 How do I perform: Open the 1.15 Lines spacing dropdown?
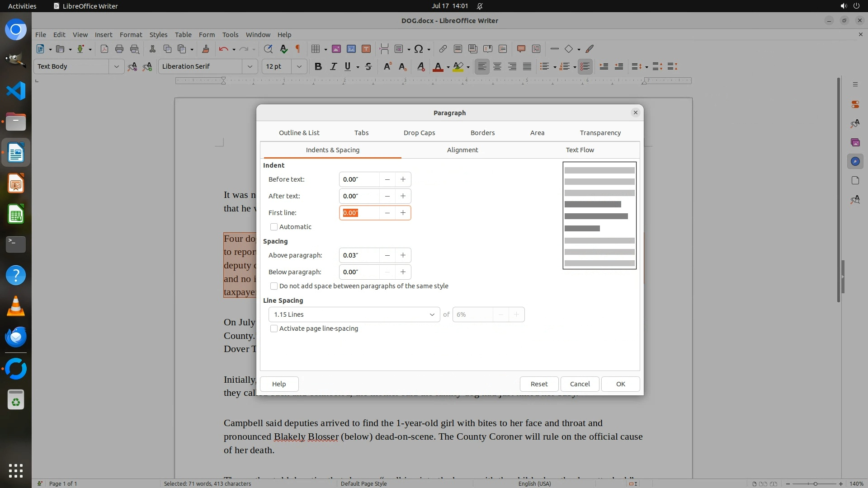point(354,314)
